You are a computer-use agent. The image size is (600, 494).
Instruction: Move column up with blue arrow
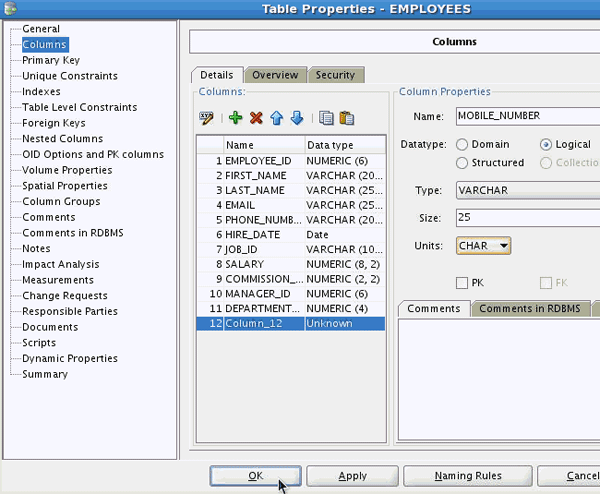pos(277,118)
